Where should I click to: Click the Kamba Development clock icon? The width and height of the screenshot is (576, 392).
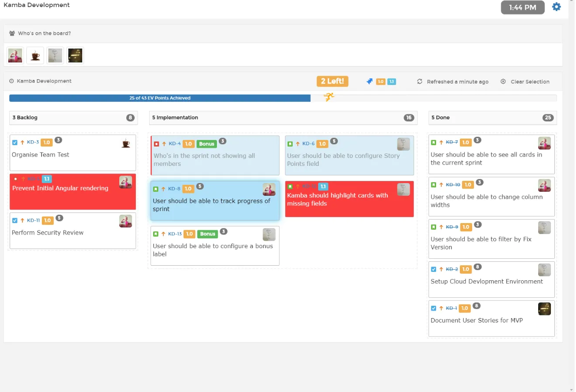tap(11, 81)
